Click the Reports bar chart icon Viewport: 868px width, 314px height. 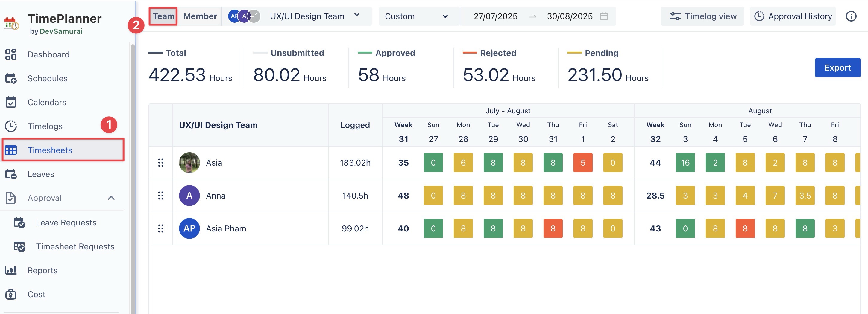click(11, 270)
